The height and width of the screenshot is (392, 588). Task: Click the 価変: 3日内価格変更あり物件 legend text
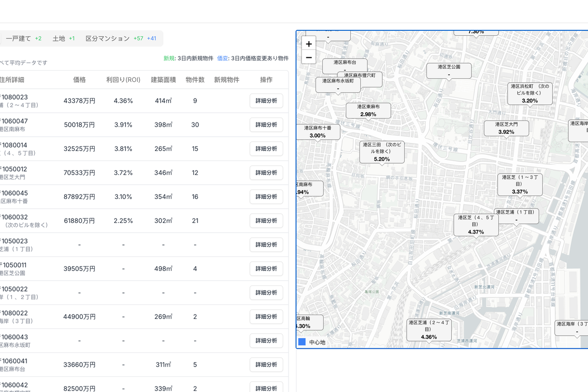tap(253, 58)
